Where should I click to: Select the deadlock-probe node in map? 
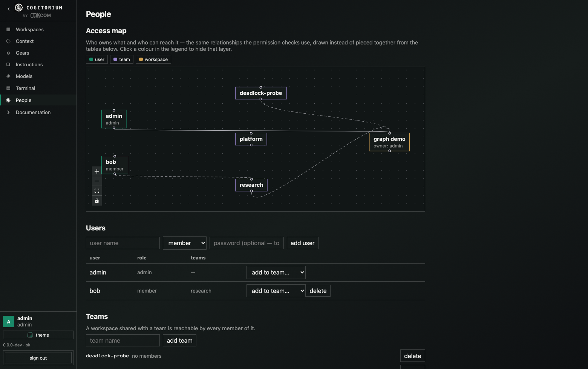pos(261,93)
